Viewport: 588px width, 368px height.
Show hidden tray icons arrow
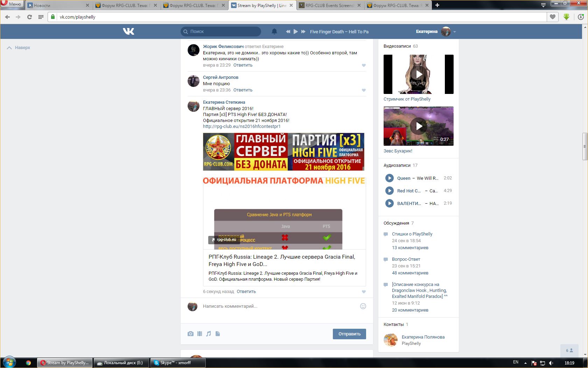click(x=525, y=363)
